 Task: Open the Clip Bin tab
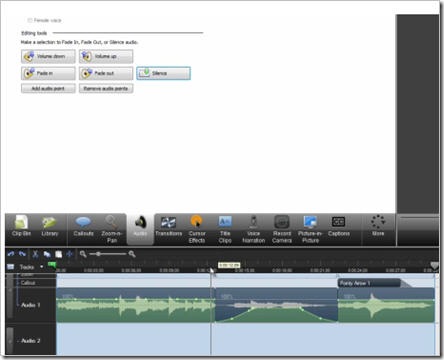[x=21, y=227]
